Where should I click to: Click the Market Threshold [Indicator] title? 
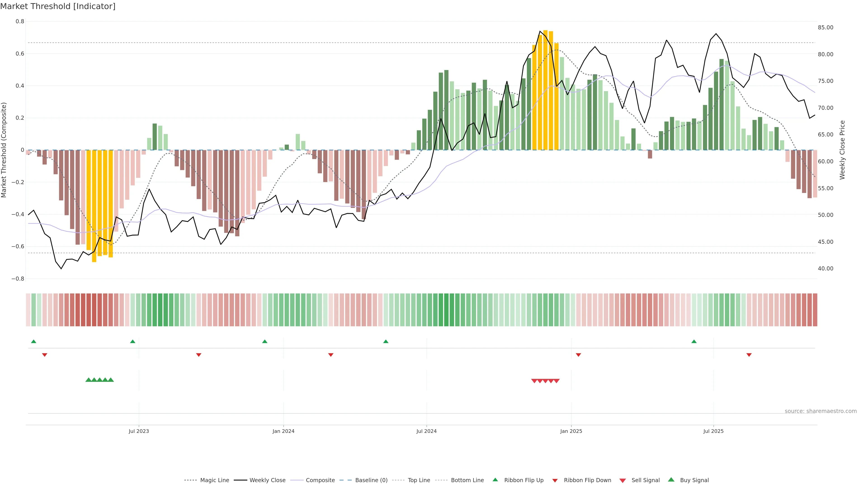(58, 6)
